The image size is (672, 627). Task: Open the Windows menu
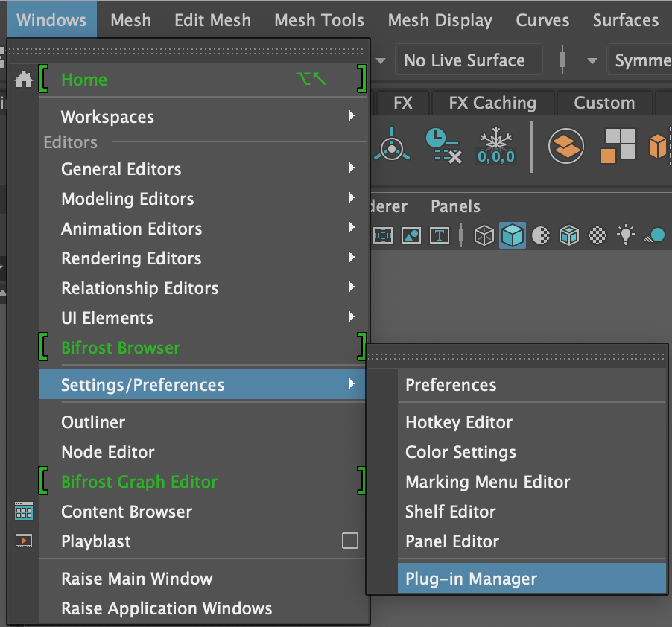[52, 19]
